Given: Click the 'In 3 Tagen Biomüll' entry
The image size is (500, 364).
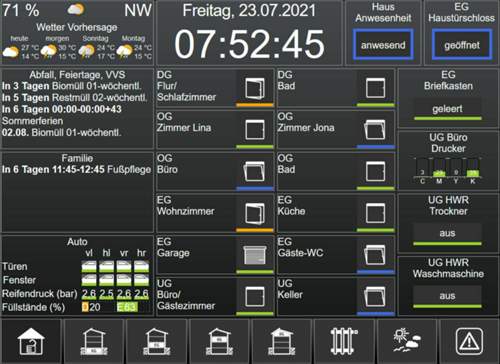Looking at the screenshot, I should (x=72, y=86).
